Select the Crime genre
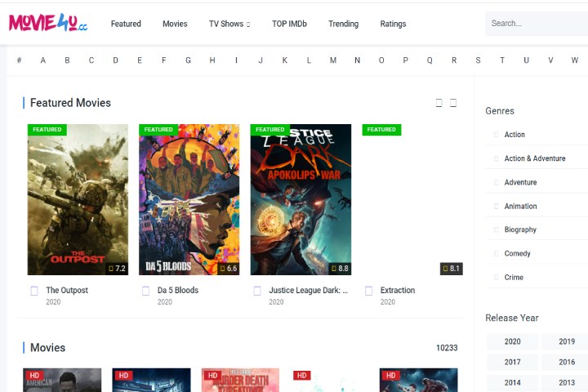Screen dimensions: 588x392 coord(514,277)
